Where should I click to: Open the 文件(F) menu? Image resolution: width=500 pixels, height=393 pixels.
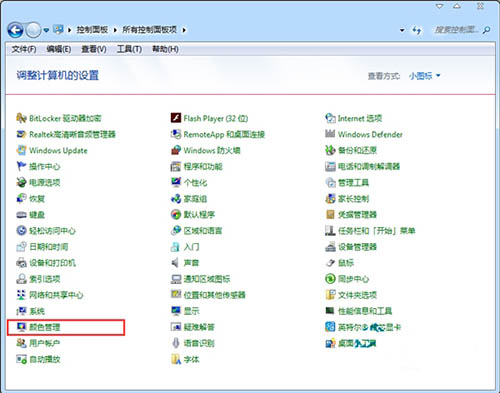click(x=24, y=49)
